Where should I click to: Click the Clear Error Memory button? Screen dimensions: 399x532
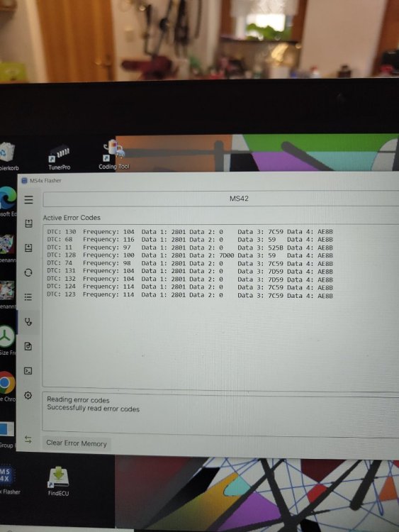coord(77,443)
